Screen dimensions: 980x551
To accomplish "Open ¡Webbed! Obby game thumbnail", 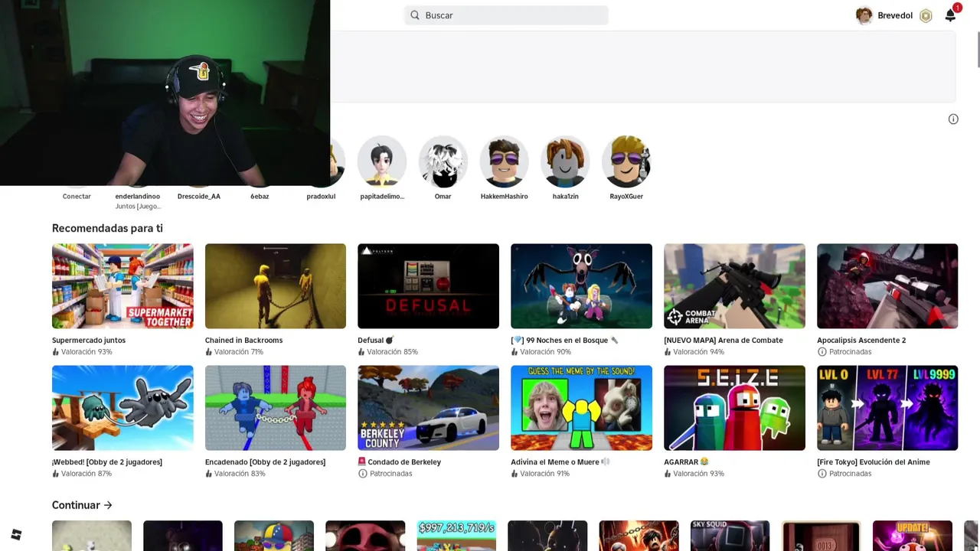I will (122, 408).
